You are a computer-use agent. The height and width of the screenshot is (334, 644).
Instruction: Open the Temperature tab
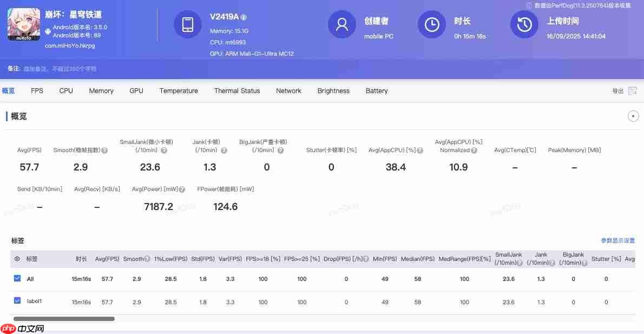tap(179, 90)
